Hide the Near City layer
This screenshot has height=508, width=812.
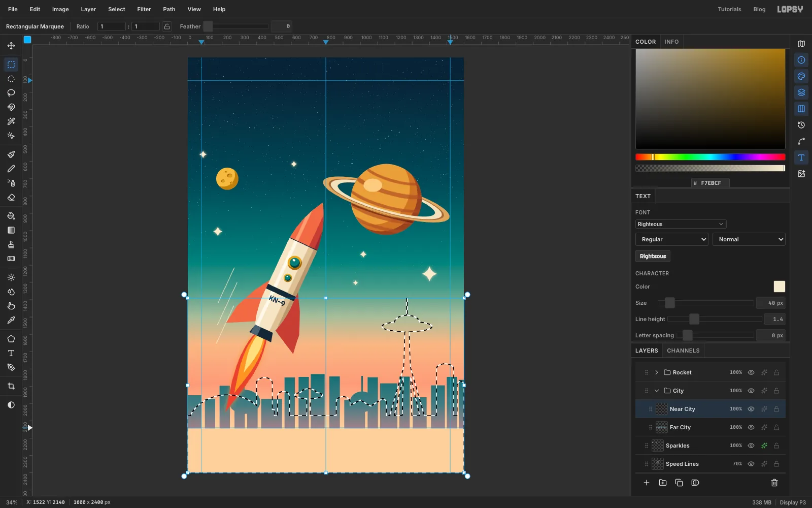[751, 409]
